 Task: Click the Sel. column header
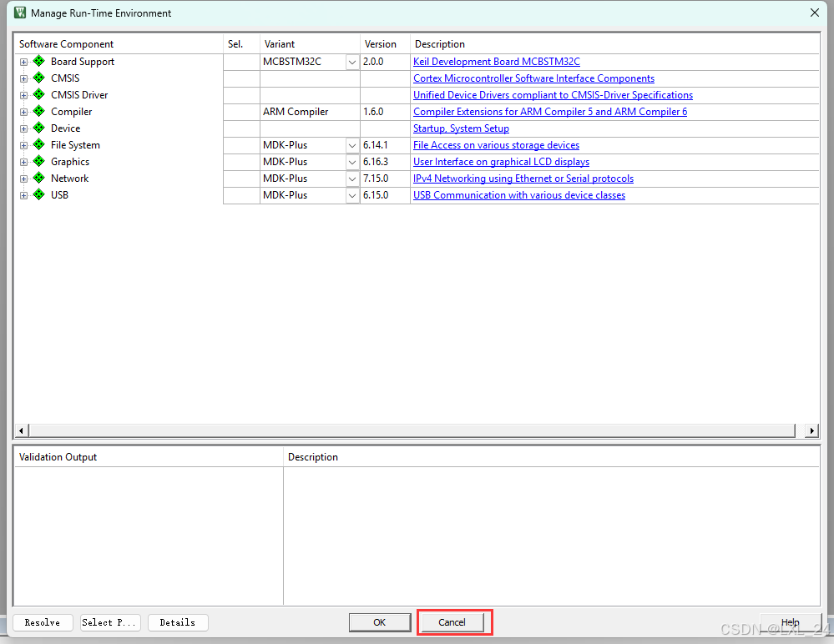point(241,43)
